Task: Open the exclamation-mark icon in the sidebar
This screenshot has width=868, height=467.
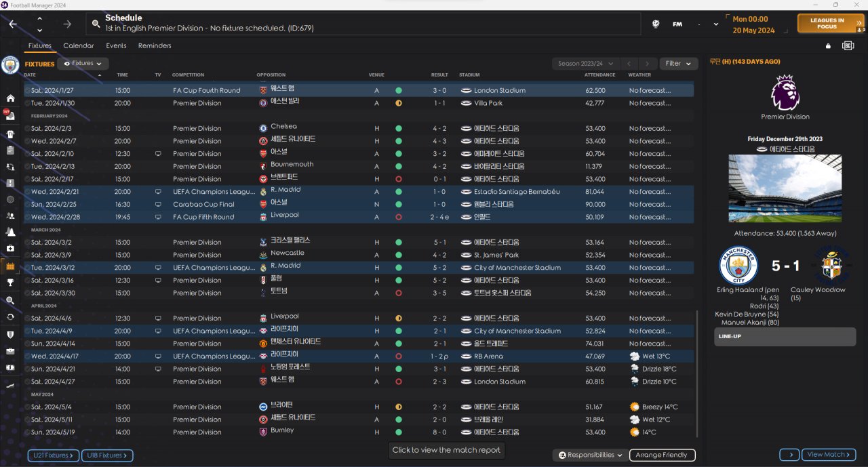Action: click(10, 183)
